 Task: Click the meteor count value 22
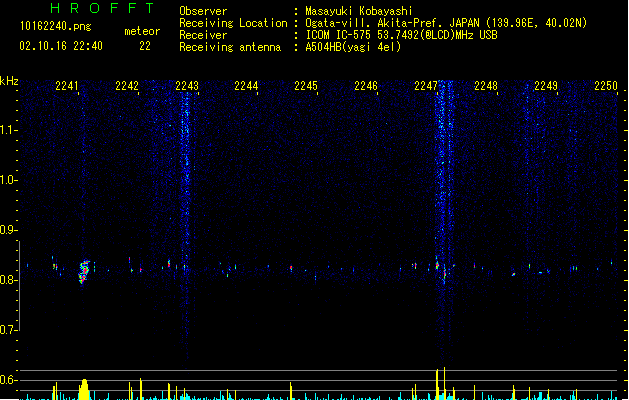coord(145,46)
